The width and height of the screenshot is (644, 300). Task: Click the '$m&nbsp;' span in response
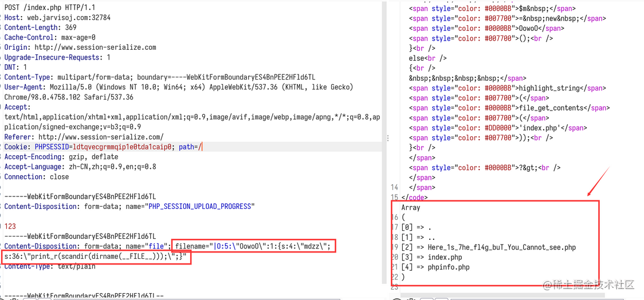492,8
